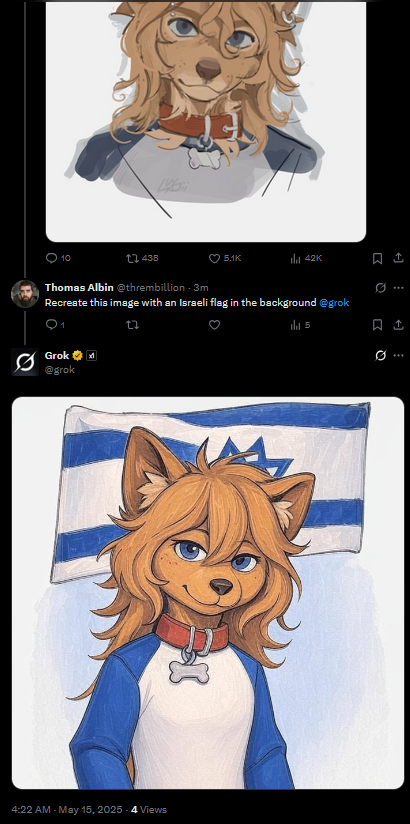
Task: Click Grok actions icon on Grok's post
Action: point(381,356)
